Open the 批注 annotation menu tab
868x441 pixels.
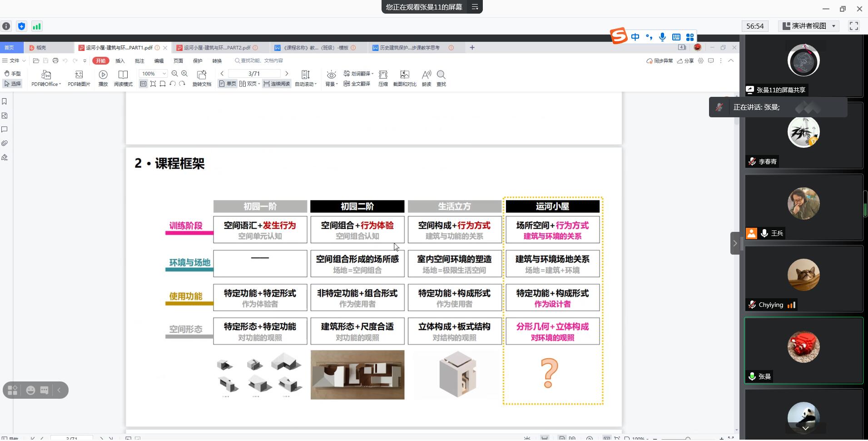tap(139, 61)
